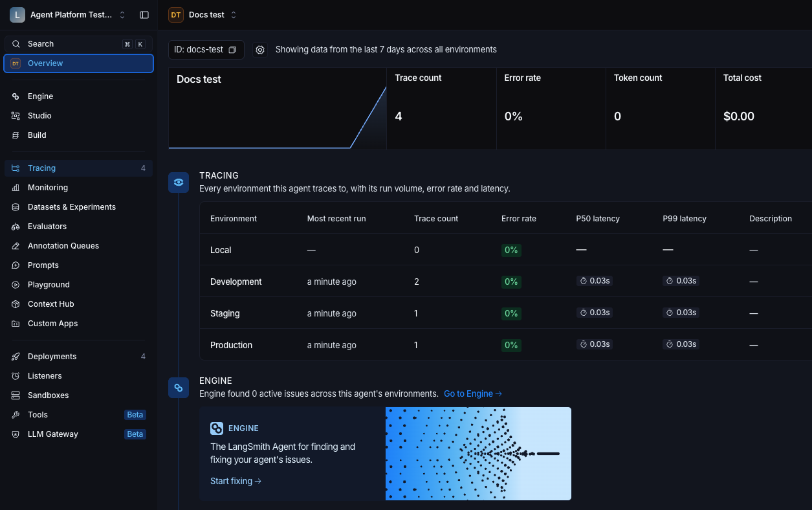This screenshot has width=812, height=510.
Task: Click the Build sidebar icon
Action: point(16,135)
